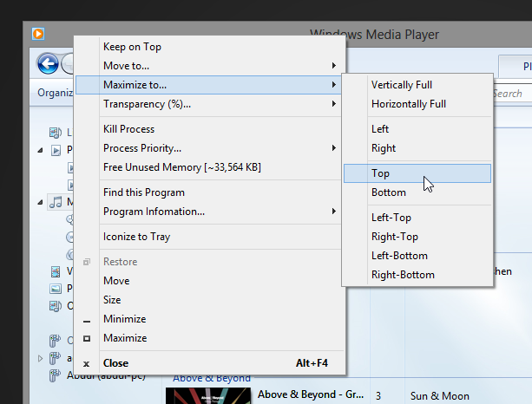Click the Above & Beyond artist link
532x404 pixels.
(x=212, y=379)
